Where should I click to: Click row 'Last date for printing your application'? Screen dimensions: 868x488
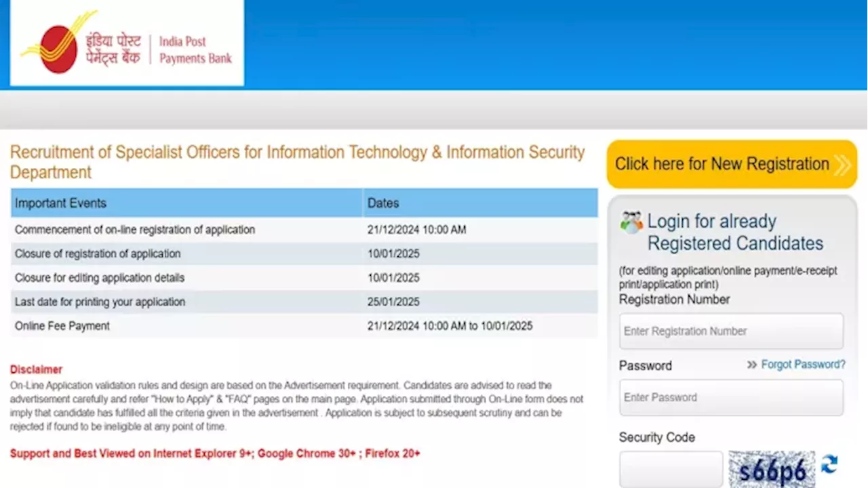[304, 302]
